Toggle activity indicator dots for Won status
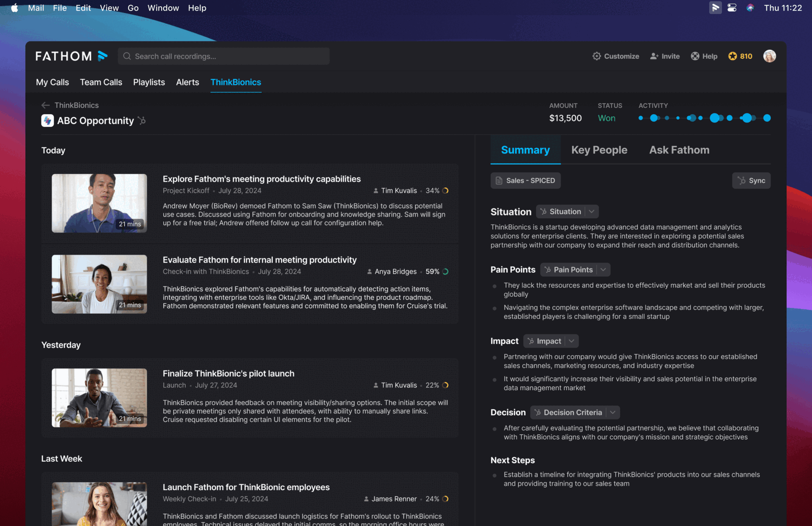 pos(703,118)
